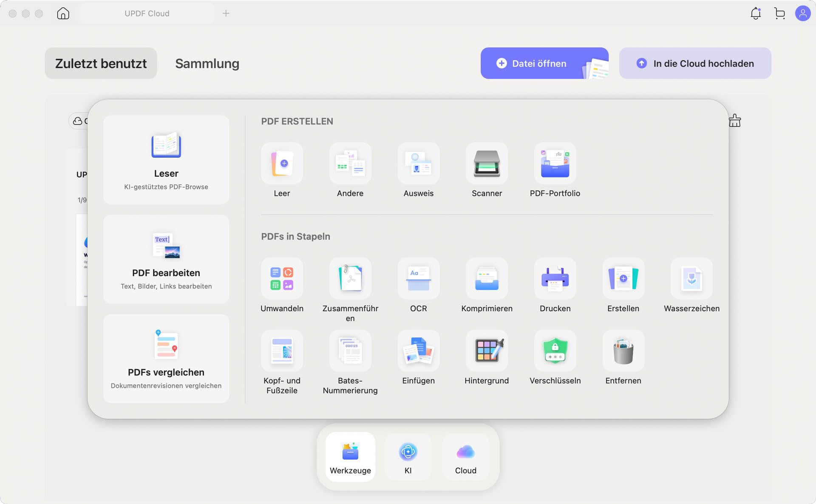Viewport: 816px width, 504px height.
Task: Open the Leser card
Action: coord(166,160)
